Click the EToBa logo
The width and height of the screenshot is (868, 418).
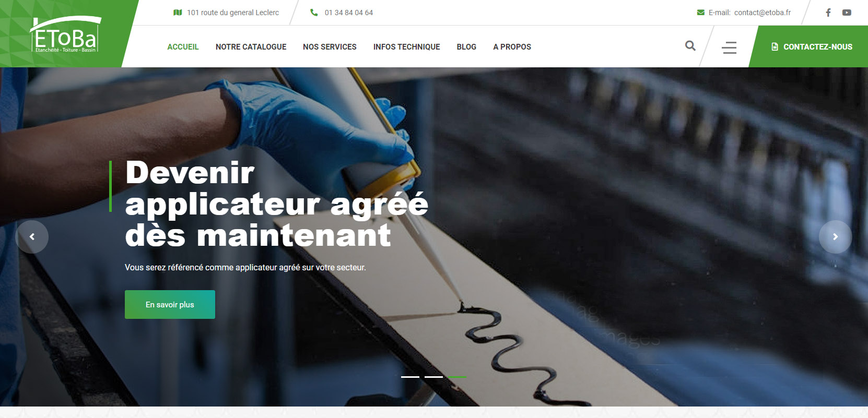coord(65,34)
